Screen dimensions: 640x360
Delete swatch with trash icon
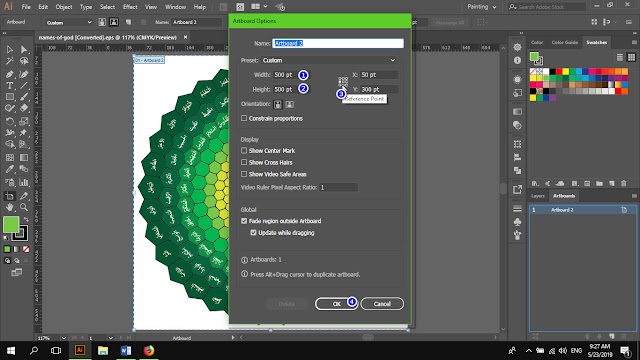tap(624, 184)
